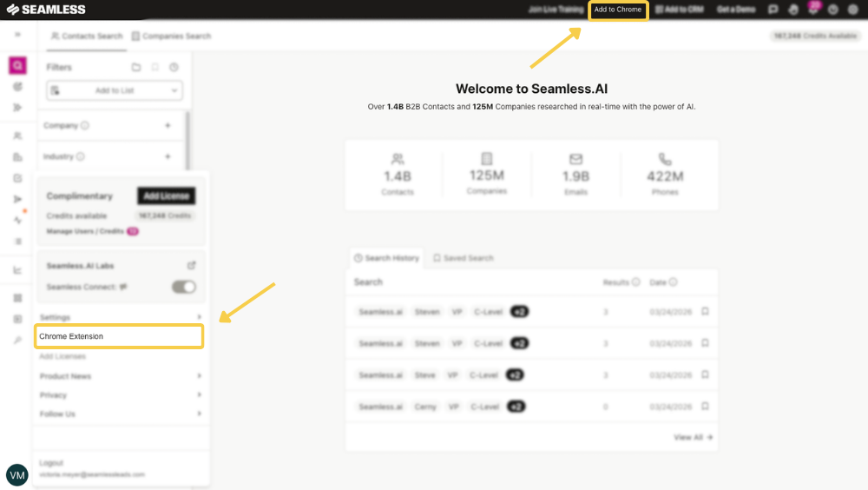Bookmark the Seamless.ai Cerny search row
Image resolution: width=868 pixels, height=490 pixels.
click(705, 407)
